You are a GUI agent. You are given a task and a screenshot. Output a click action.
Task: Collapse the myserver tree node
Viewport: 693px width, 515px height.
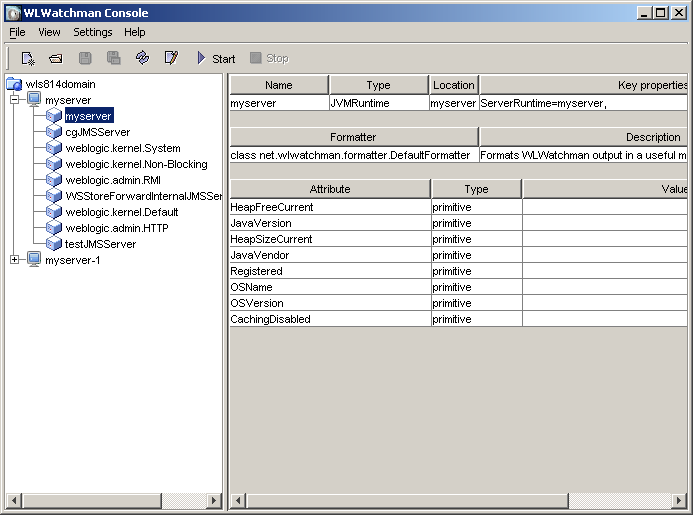click(15, 100)
